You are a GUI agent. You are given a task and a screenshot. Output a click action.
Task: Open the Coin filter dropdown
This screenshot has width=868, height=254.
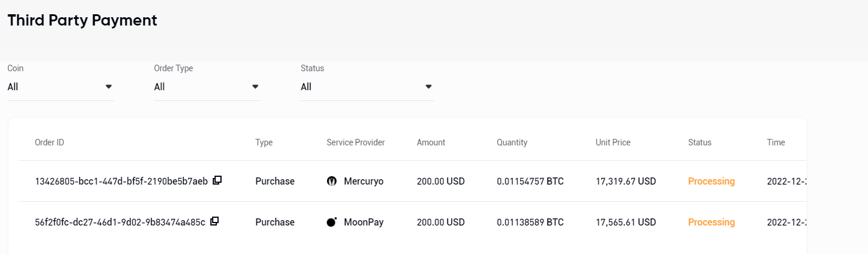[x=60, y=87]
